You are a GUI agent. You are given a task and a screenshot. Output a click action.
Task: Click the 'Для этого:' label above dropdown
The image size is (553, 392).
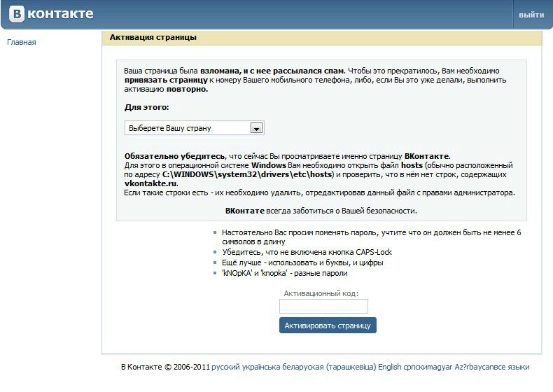pyautogui.click(x=146, y=108)
